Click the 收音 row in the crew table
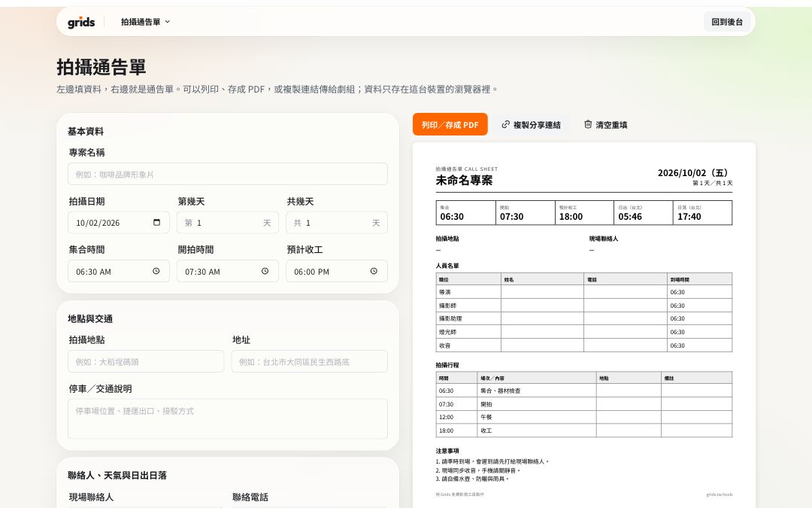Screen dimensions: 812x508 point(584,345)
